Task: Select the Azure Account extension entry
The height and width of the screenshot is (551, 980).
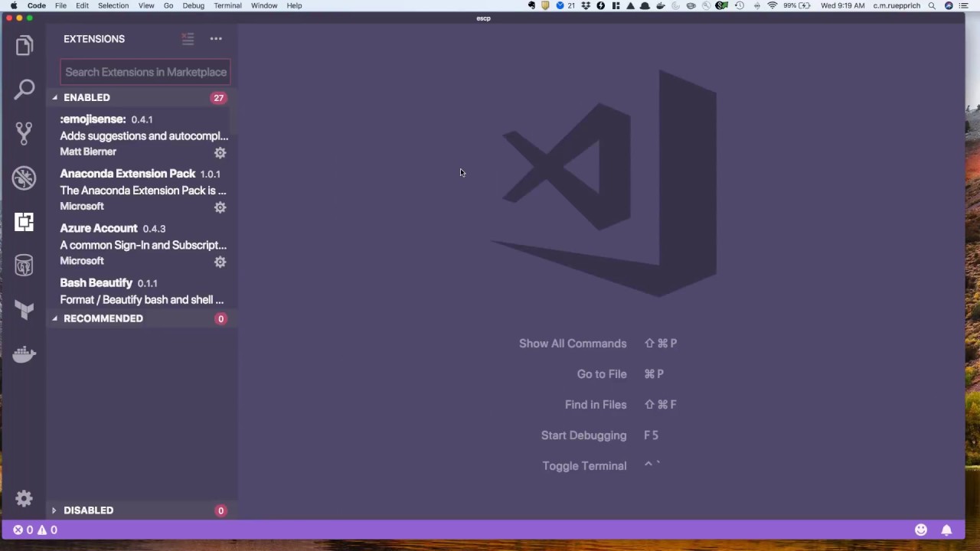Action: pos(142,245)
